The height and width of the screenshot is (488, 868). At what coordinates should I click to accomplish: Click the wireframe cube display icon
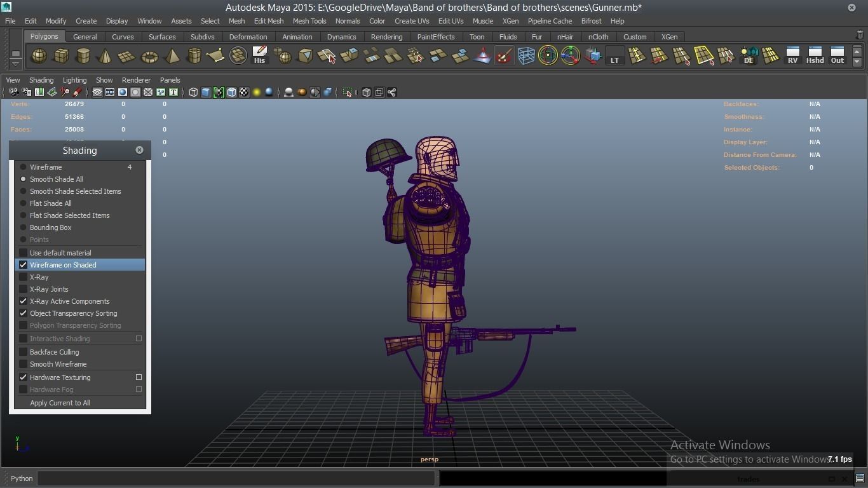pos(193,92)
